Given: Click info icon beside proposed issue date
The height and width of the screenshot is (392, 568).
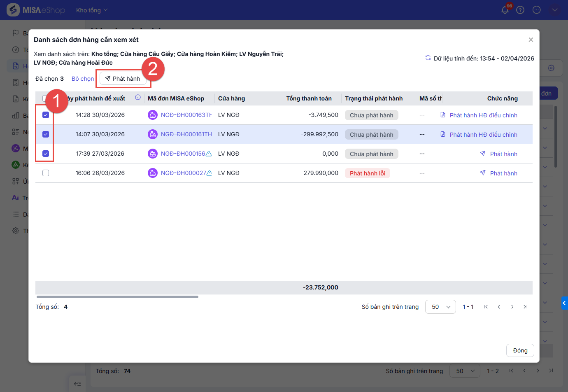Looking at the screenshot, I should pyautogui.click(x=138, y=98).
